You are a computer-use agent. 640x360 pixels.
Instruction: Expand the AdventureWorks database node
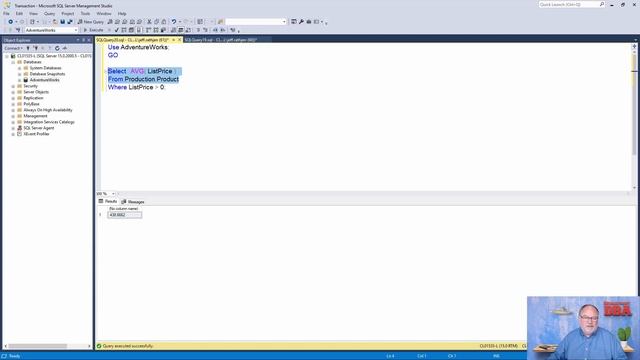point(19,80)
